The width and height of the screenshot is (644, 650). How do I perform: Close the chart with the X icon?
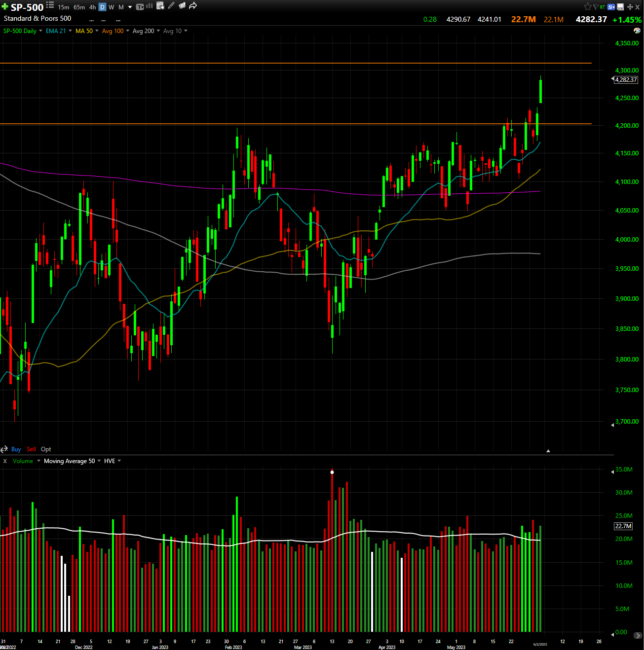(x=638, y=7)
